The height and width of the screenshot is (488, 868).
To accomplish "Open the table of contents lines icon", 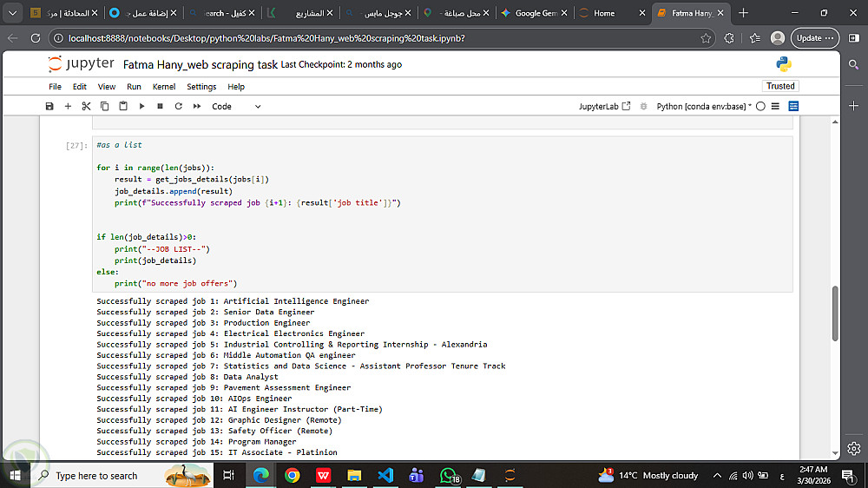I will (775, 106).
